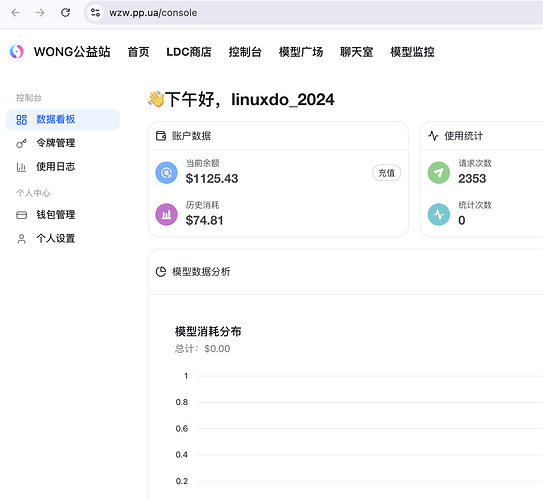Click the person icon for 个人设置
543x500 pixels.
click(21, 239)
